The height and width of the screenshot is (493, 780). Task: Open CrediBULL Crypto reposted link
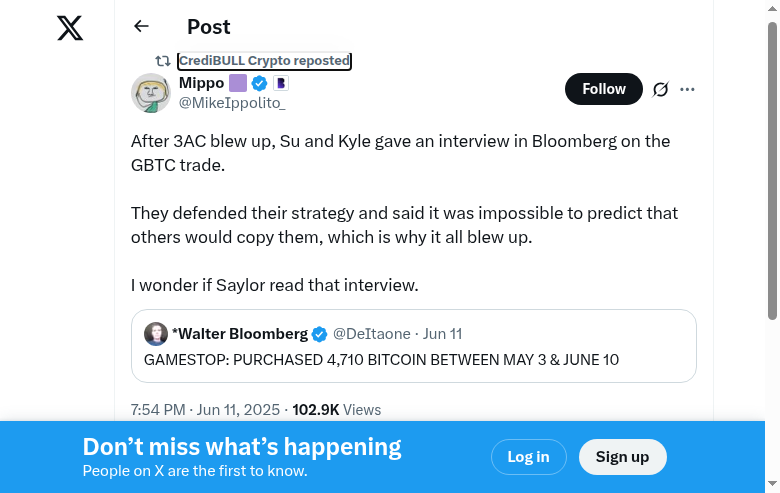click(x=264, y=61)
